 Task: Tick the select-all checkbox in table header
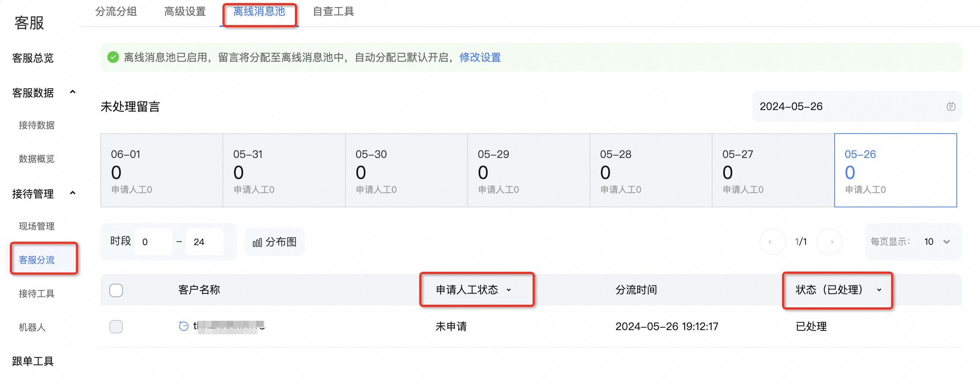116,290
